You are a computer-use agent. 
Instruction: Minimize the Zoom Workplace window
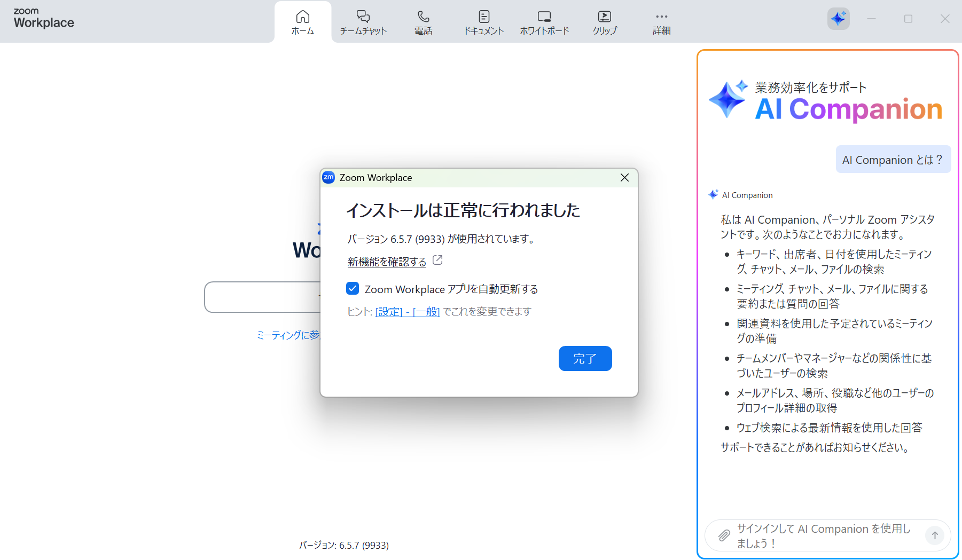pyautogui.click(x=871, y=19)
